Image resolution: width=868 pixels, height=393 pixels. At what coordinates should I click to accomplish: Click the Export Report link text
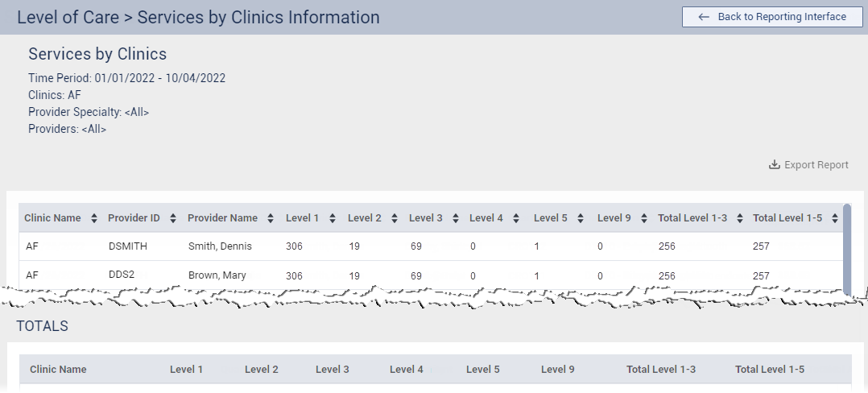click(816, 165)
